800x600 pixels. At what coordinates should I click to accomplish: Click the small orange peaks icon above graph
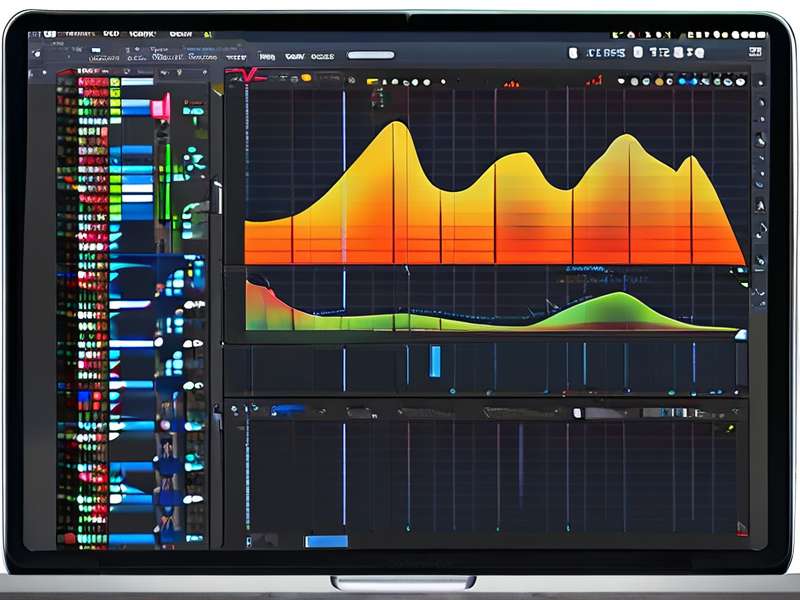click(x=511, y=83)
